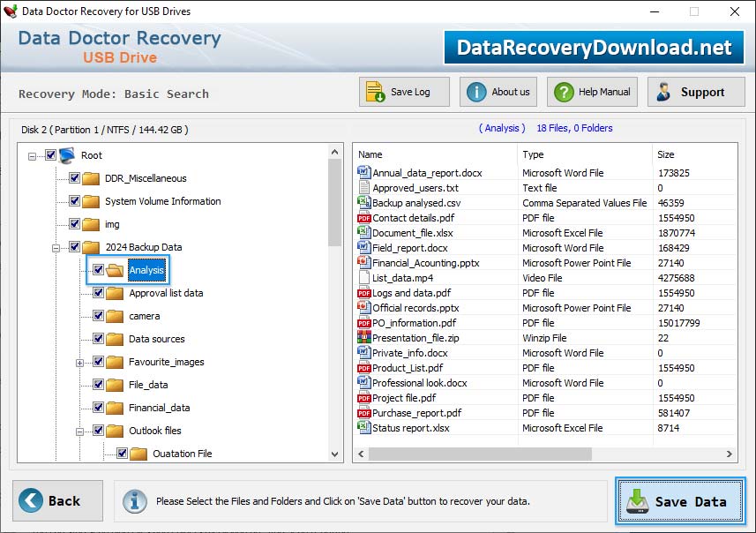
Task: Select the Private_info.docx file
Action: (x=410, y=353)
